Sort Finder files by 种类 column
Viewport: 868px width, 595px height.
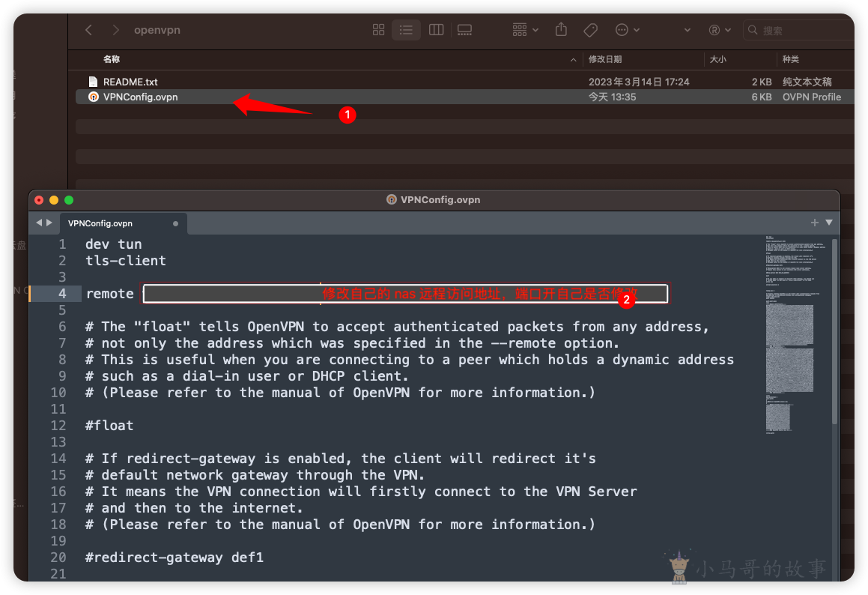[791, 59]
